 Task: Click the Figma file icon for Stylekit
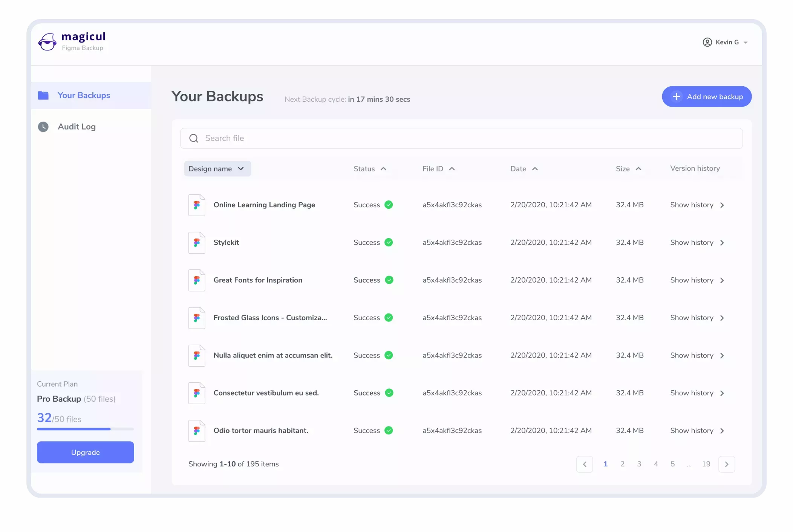pos(197,243)
